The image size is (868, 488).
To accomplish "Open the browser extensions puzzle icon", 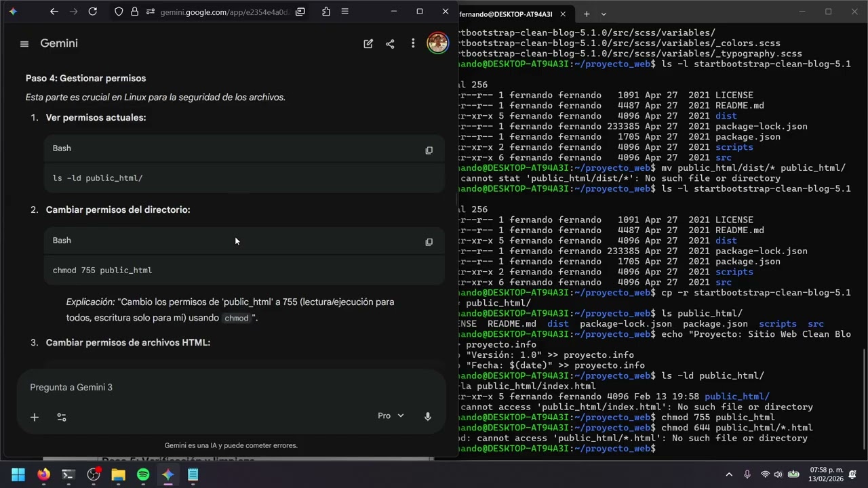I will 326,12.
